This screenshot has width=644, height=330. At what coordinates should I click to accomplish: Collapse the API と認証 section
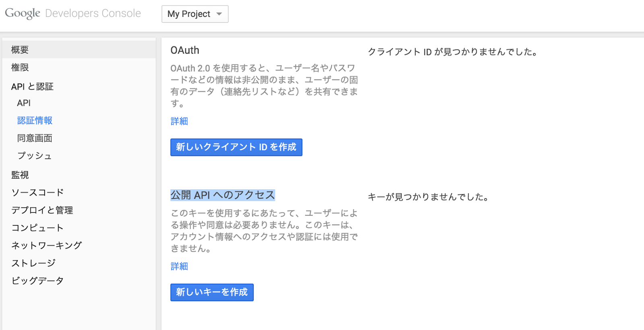click(x=32, y=86)
